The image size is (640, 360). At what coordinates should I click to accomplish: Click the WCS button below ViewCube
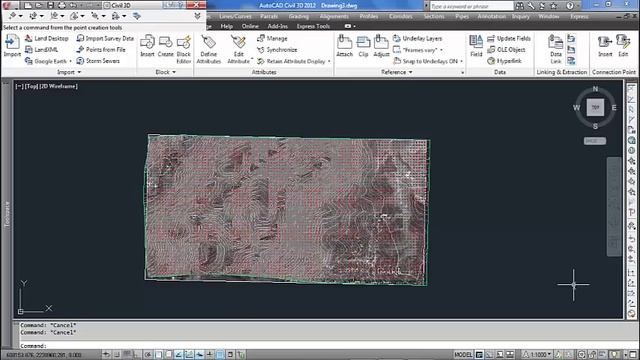[x=595, y=141]
